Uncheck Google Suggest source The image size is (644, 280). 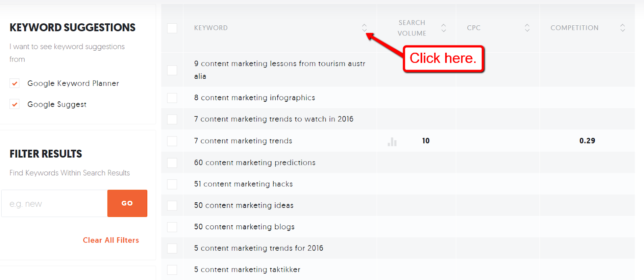[x=15, y=104]
